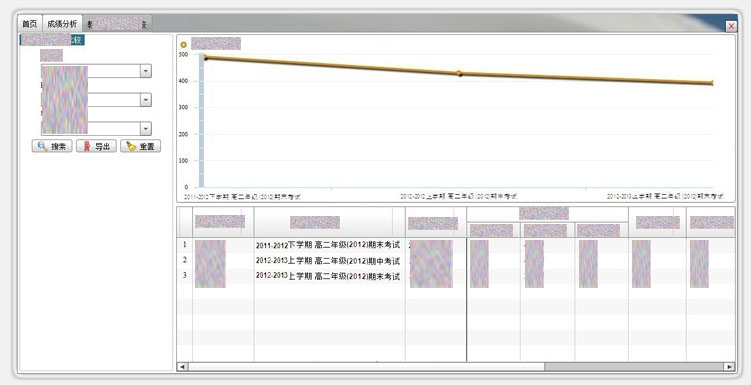Image resolution: width=751 pixels, height=385 pixels.
Task: Select row 2012-2013上学期 期中考试
Action: (x=456, y=261)
